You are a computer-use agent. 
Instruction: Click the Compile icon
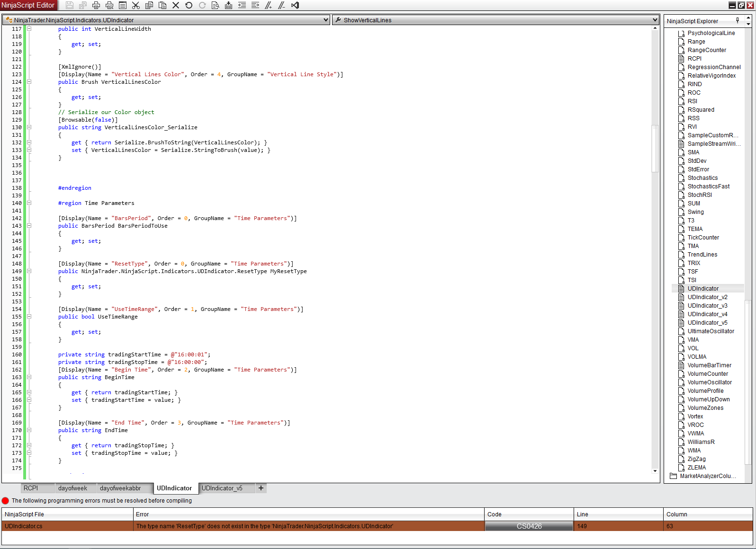pos(229,5)
